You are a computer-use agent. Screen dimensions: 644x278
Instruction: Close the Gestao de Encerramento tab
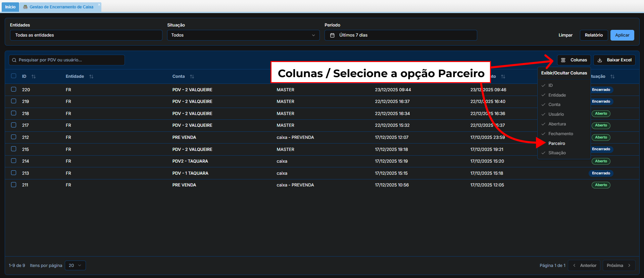click(x=99, y=5)
